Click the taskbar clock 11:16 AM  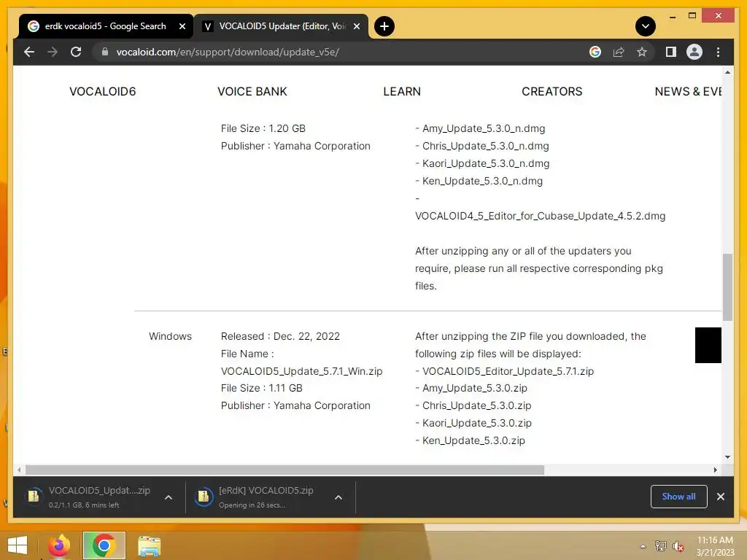pos(715,540)
